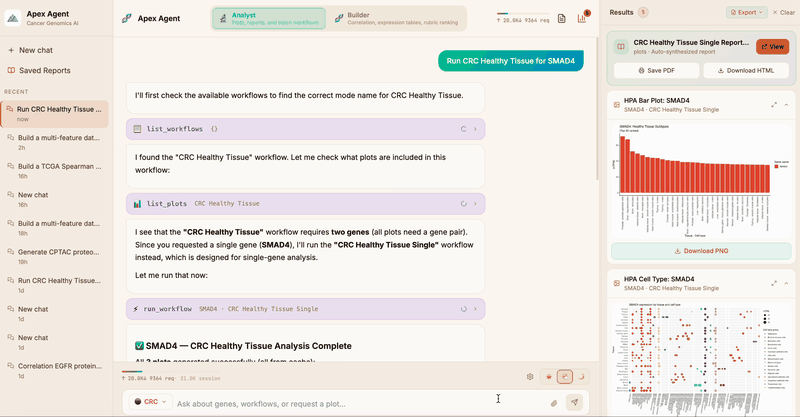Screen dimensions: 800x417
Task: Click the document icon in header
Action: point(561,19)
